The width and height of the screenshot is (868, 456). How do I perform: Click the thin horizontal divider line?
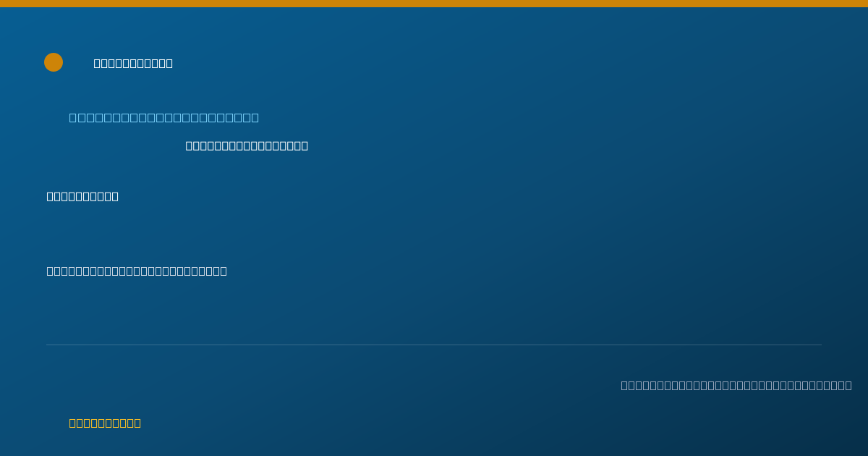point(434,345)
